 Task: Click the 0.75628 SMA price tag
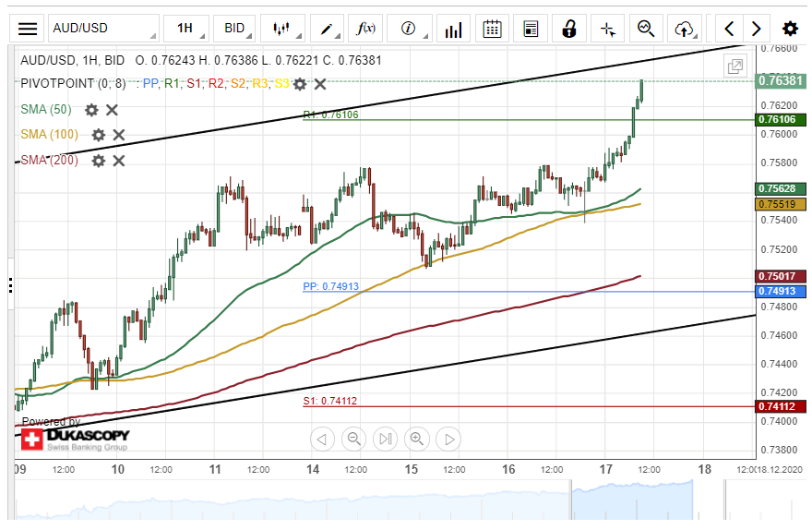[781, 188]
